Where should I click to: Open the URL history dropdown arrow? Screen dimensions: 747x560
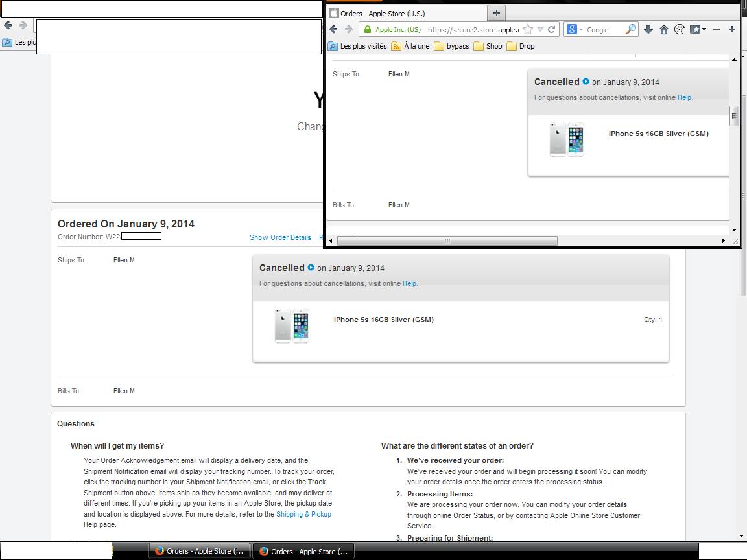(x=540, y=30)
